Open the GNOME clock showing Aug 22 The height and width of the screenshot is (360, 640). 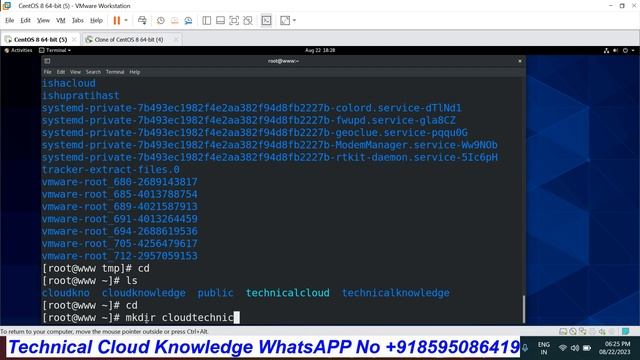[x=320, y=50]
